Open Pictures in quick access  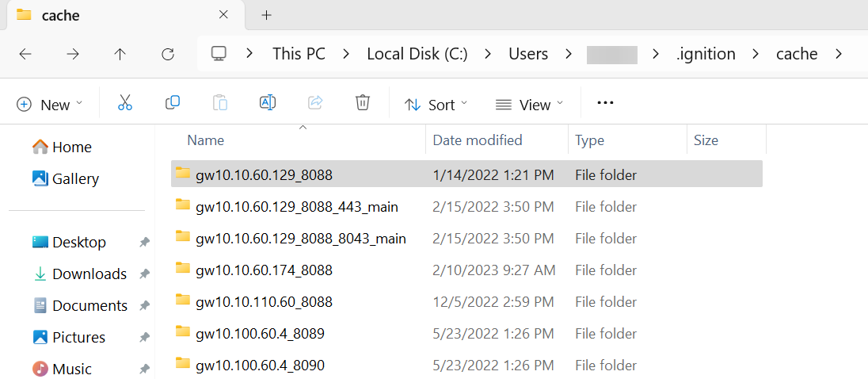pos(69,337)
